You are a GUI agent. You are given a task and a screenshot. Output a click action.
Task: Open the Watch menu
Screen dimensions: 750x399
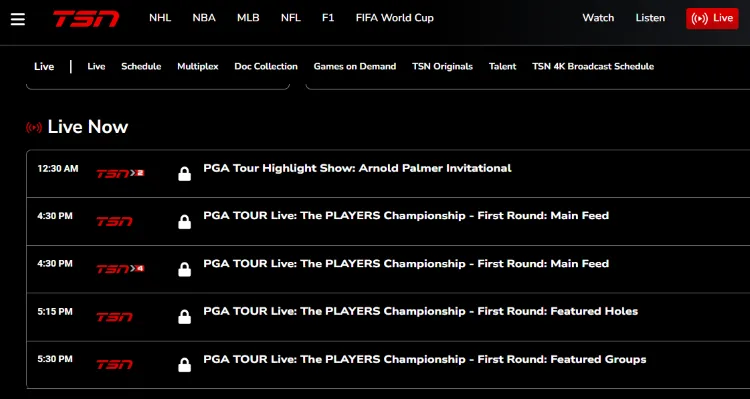(x=598, y=18)
